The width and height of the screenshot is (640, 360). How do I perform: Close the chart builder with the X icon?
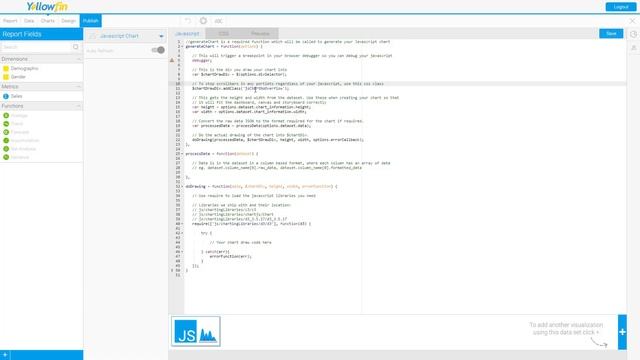click(632, 21)
